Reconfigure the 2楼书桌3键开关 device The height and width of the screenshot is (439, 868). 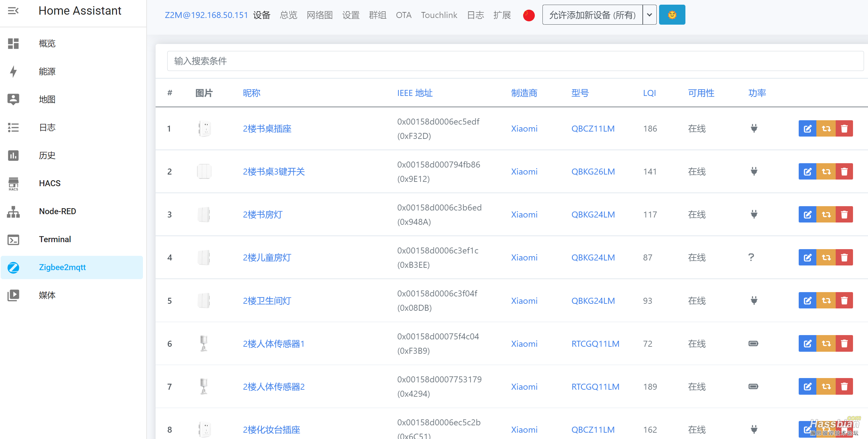[x=826, y=172]
